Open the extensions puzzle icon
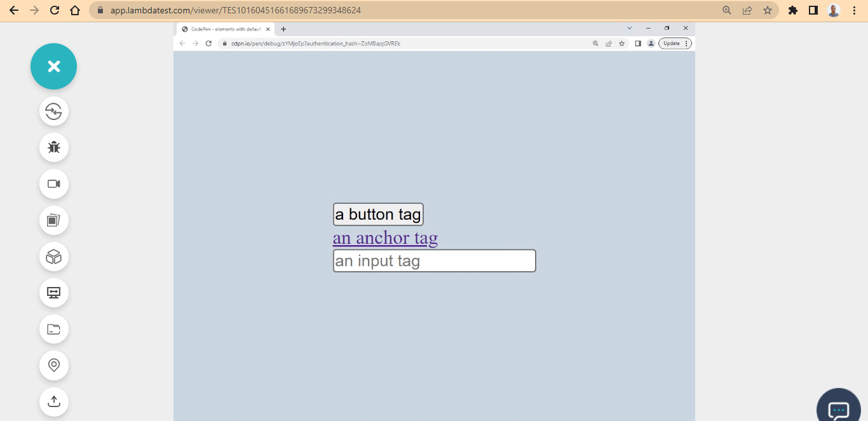 (792, 10)
